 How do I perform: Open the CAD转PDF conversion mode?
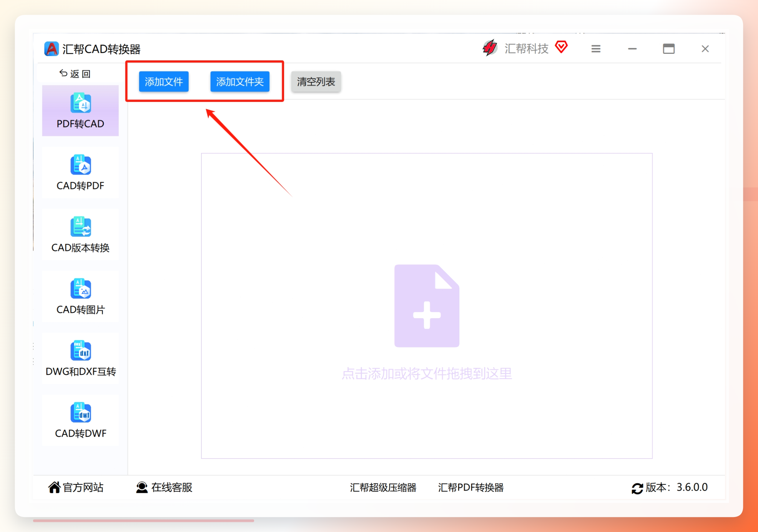point(80,173)
